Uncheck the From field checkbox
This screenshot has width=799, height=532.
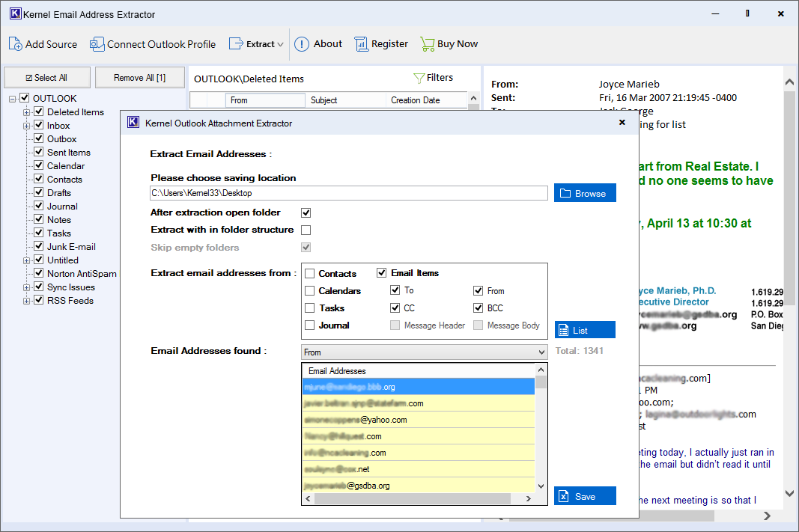(478, 290)
